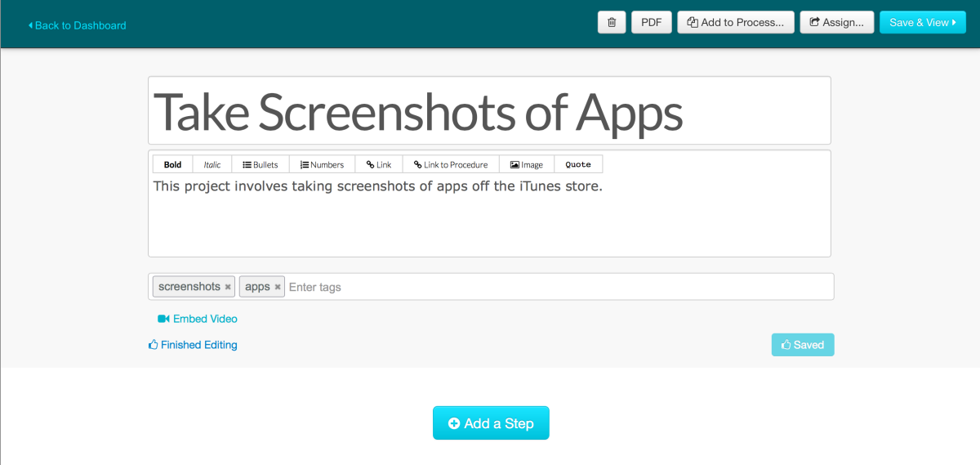Click the Enter tags field
The height and width of the screenshot is (465, 980).
coord(559,287)
